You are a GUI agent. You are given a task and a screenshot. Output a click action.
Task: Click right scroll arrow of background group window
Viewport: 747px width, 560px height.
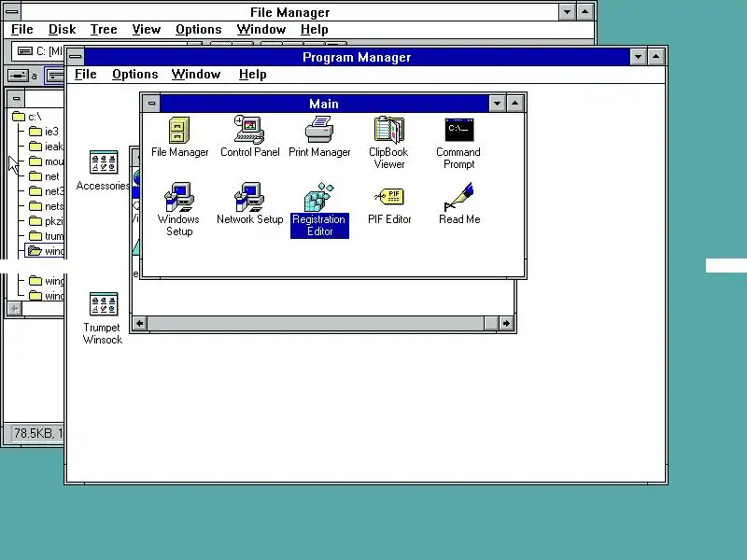[x=506, y=323]
